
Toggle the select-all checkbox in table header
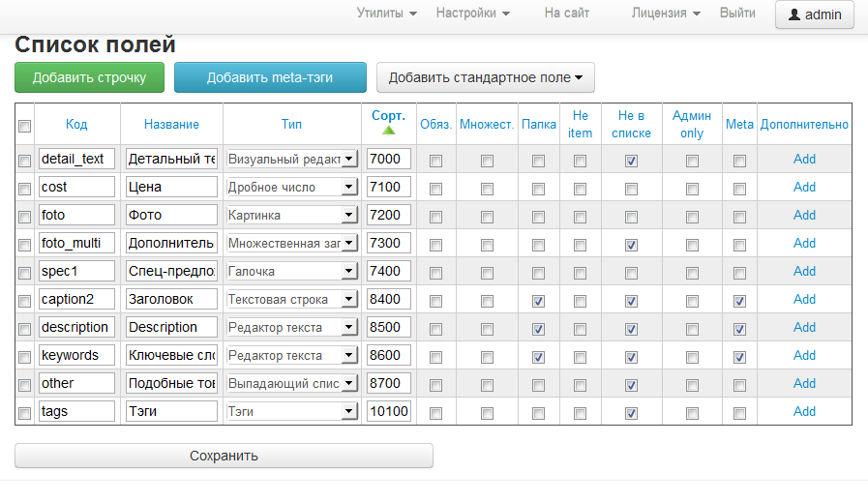25,126
